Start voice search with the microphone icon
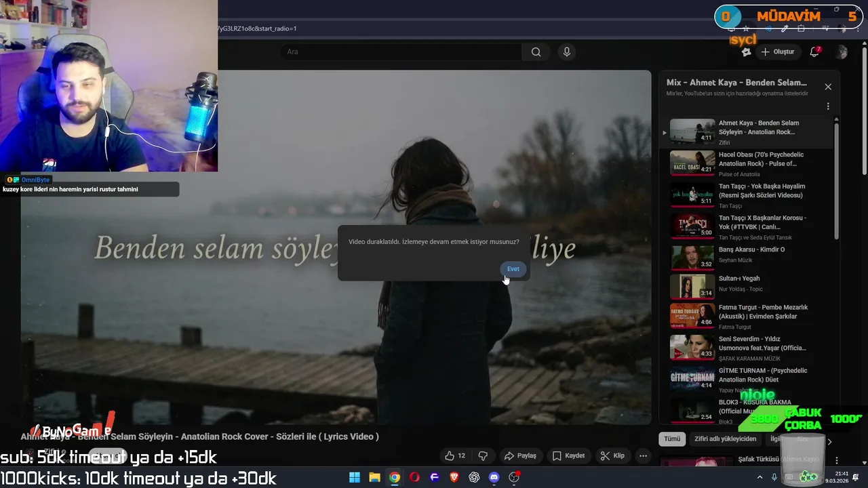 567,52
